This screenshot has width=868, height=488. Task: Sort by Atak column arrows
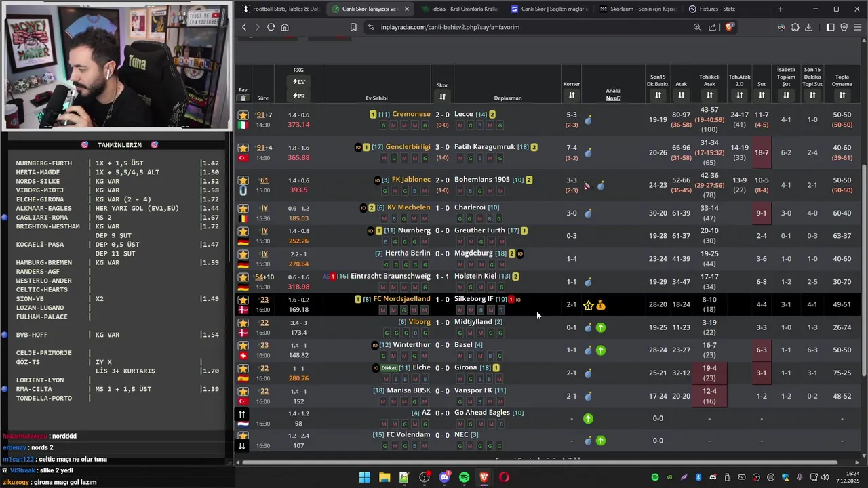682,96
